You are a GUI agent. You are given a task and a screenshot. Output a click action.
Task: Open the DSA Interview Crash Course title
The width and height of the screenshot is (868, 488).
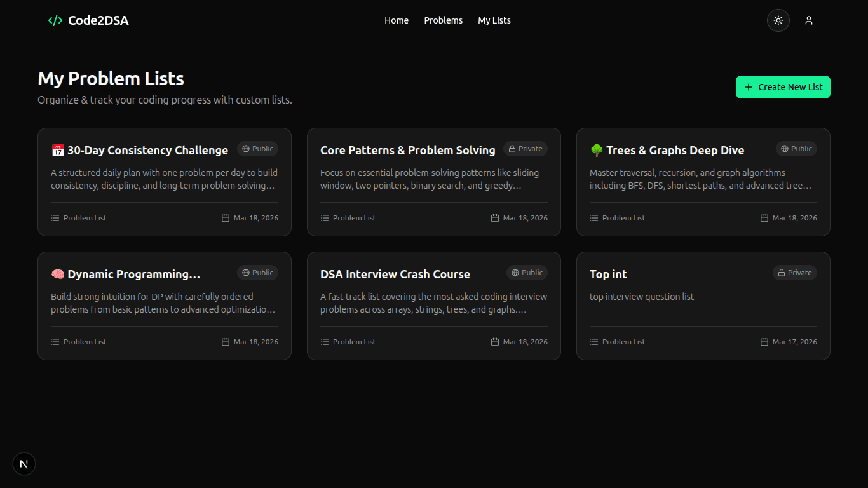point(395,274)
